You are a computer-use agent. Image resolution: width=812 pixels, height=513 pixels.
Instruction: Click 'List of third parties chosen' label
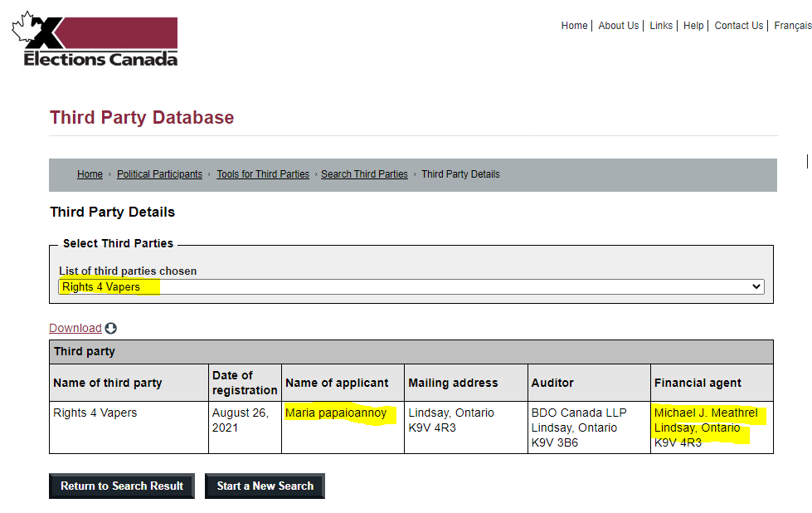tap(128, 271)
